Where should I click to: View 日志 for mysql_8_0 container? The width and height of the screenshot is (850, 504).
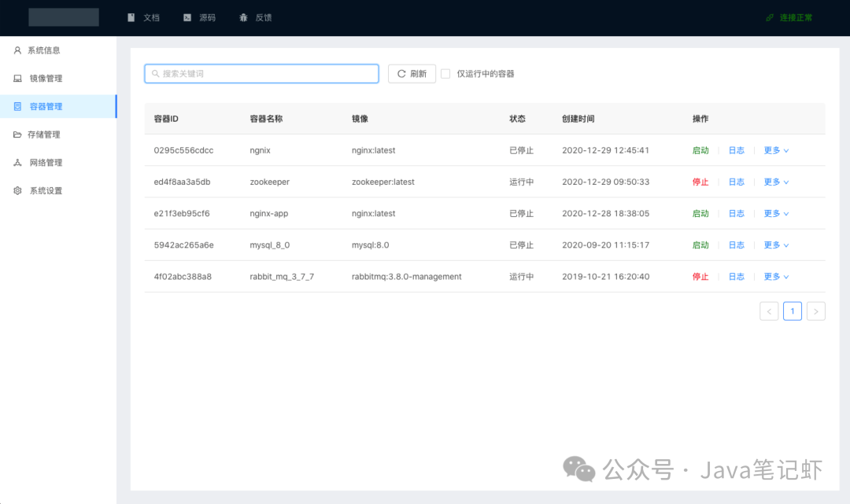(736, 245)
